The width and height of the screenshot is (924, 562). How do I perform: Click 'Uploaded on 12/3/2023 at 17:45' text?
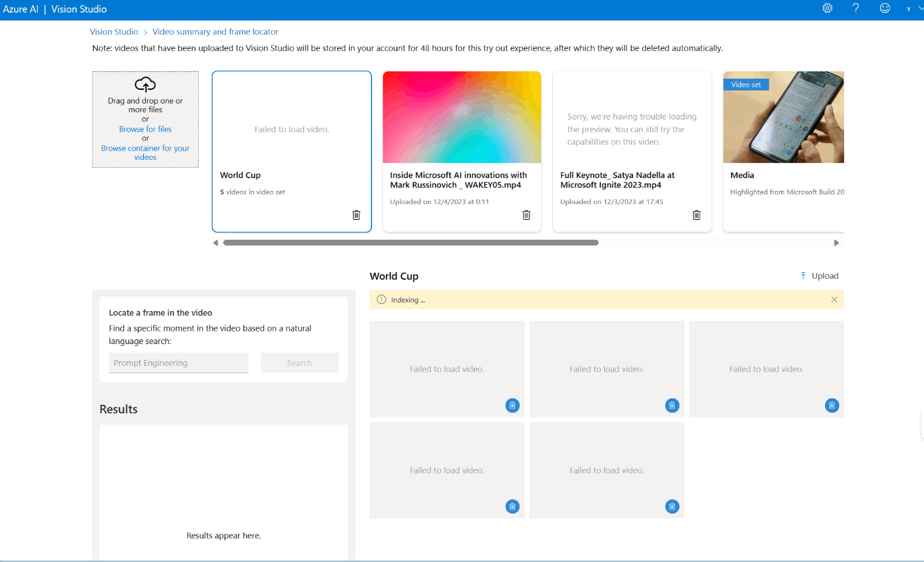612,201
